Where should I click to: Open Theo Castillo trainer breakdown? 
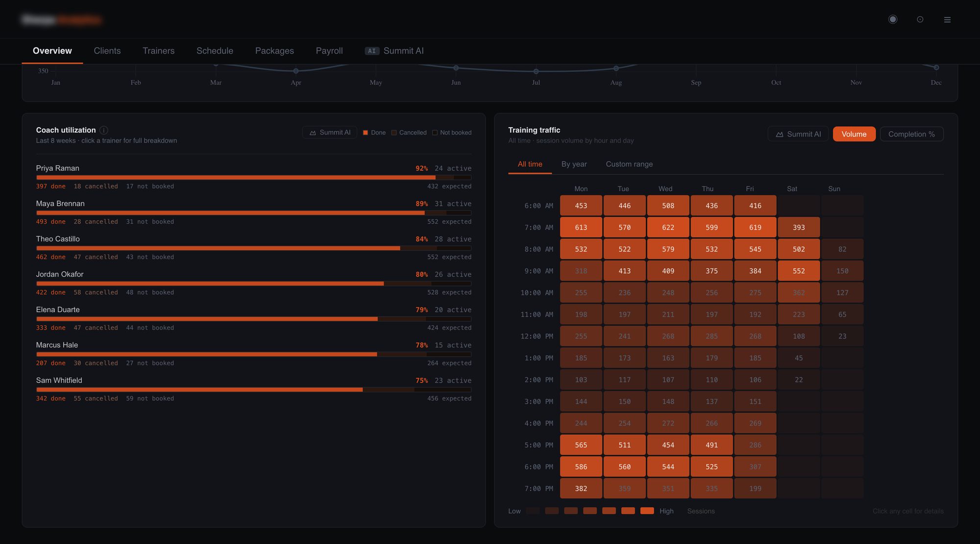pyautogui.click(x=254, y=247)
